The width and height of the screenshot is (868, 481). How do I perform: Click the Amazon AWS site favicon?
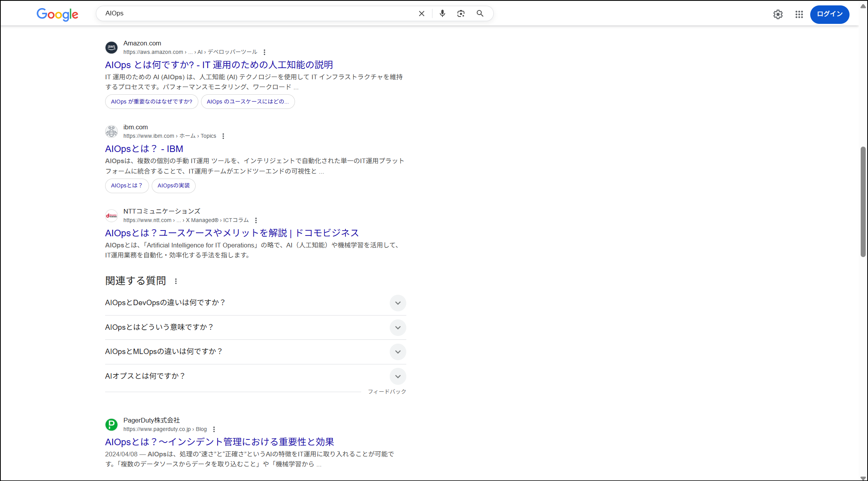[x=111, y=47]
